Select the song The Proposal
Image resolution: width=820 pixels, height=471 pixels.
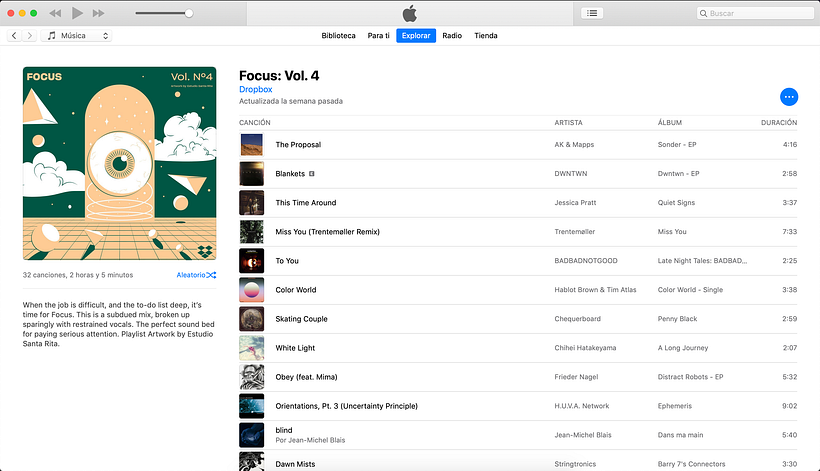pyautogui.click(x=298, y=145)
